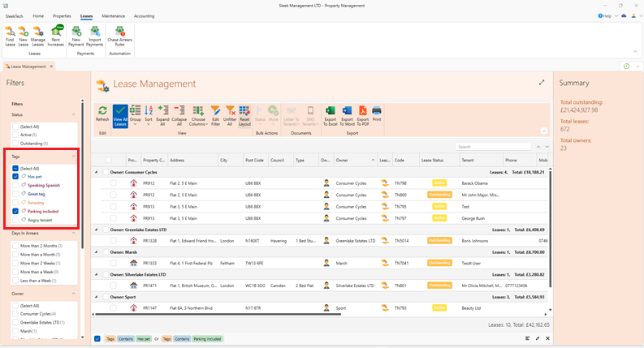
Task: Collapse the Tags filter section
Action: [x=74, y=157]
